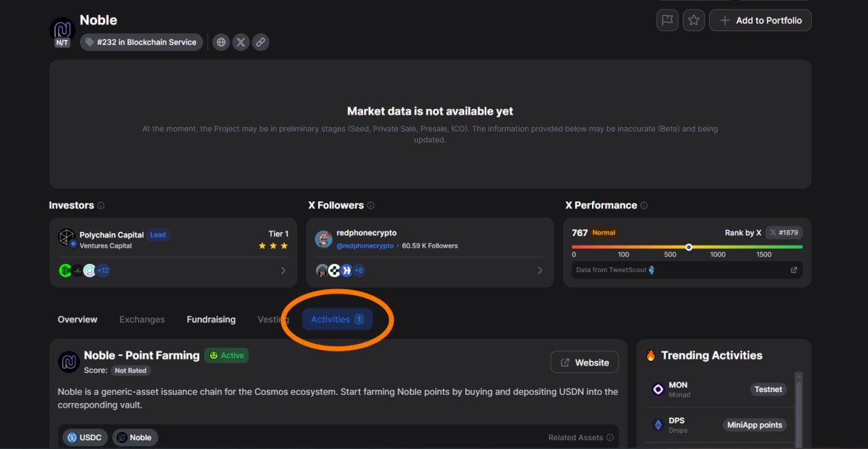The height and width of the screenshot is (449, 868).
Task: Click the "Tier 1" investor label
Action: tap(279, 234)
